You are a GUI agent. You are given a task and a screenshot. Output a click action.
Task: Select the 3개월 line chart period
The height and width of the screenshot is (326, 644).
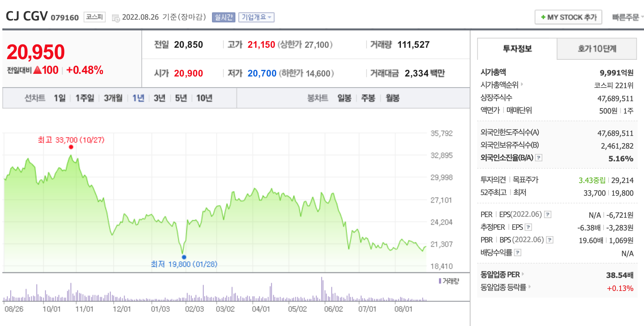[x=113, y=98]
